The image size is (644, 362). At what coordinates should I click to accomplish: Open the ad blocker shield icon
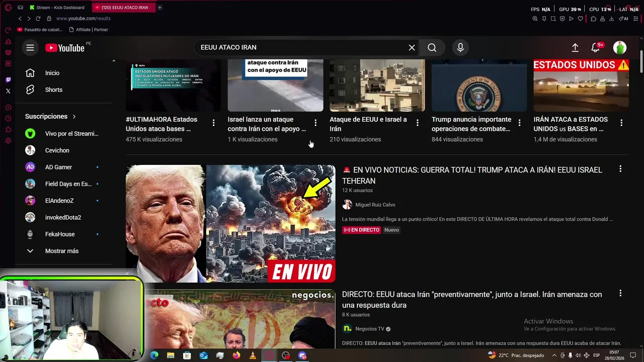coord(562,19)
